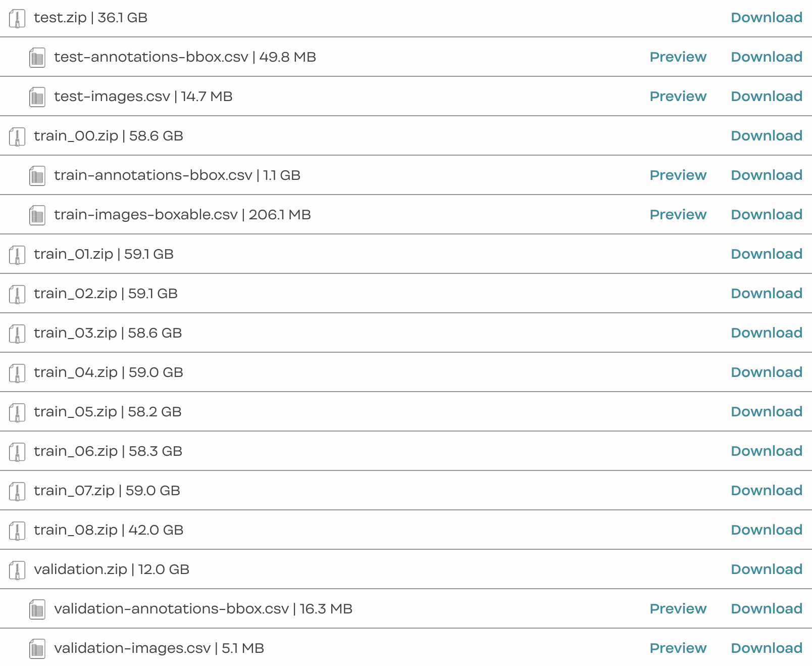Click the test.zip archive icon
Screen dimensions: 812x666
[x=17, y=19]
